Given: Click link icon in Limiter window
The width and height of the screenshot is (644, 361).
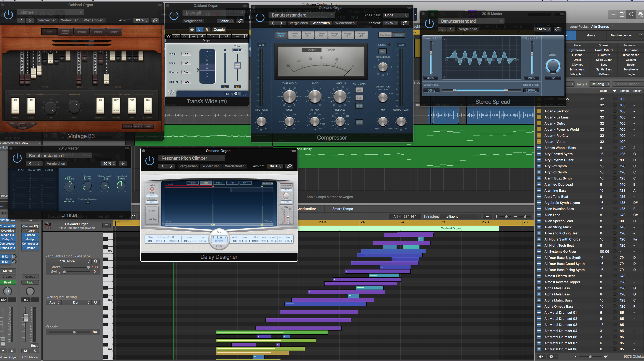Looking at the screenshot, I should pyautogui.click(x=123, y=163).
